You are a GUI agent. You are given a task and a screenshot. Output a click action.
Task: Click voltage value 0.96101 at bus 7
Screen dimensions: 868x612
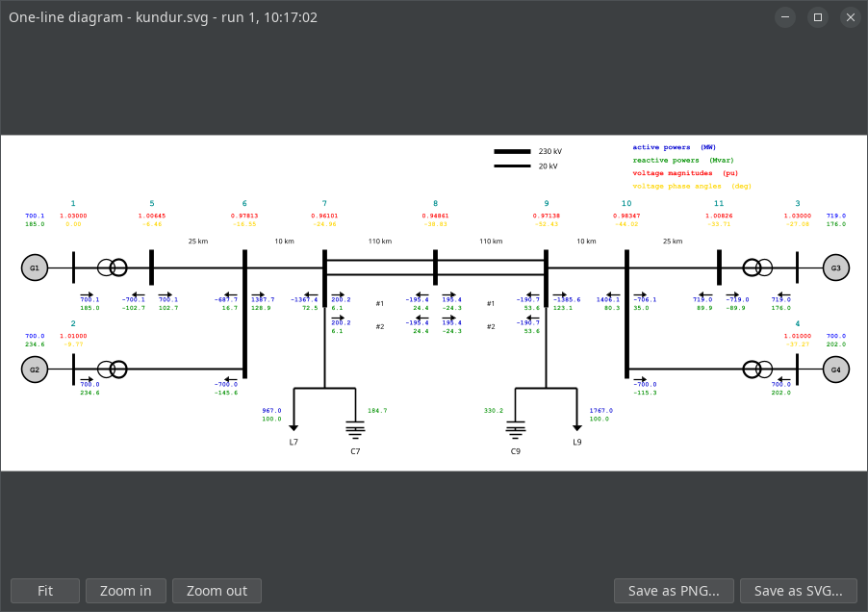324,216
